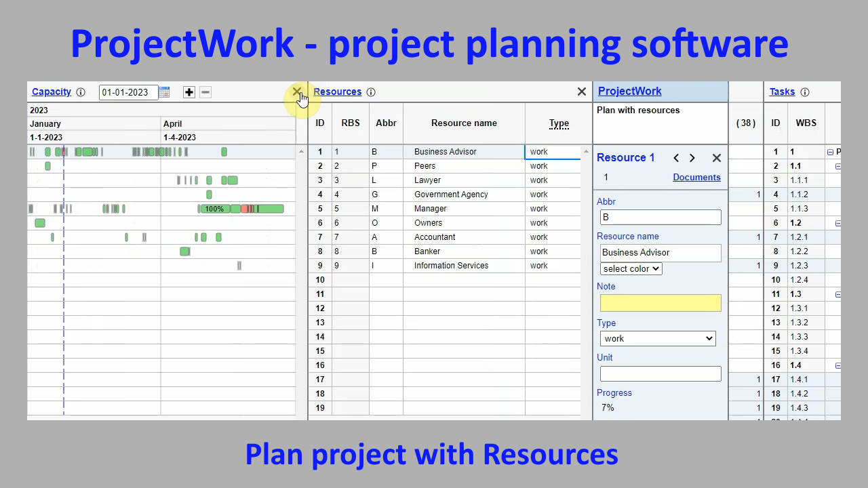Click the Abbr column header
Viewport: 868px width, 488px height.
tap(386, 123)
